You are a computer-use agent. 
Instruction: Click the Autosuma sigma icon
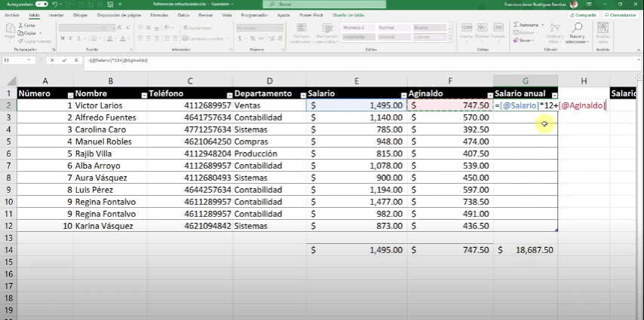pos(517,25)
